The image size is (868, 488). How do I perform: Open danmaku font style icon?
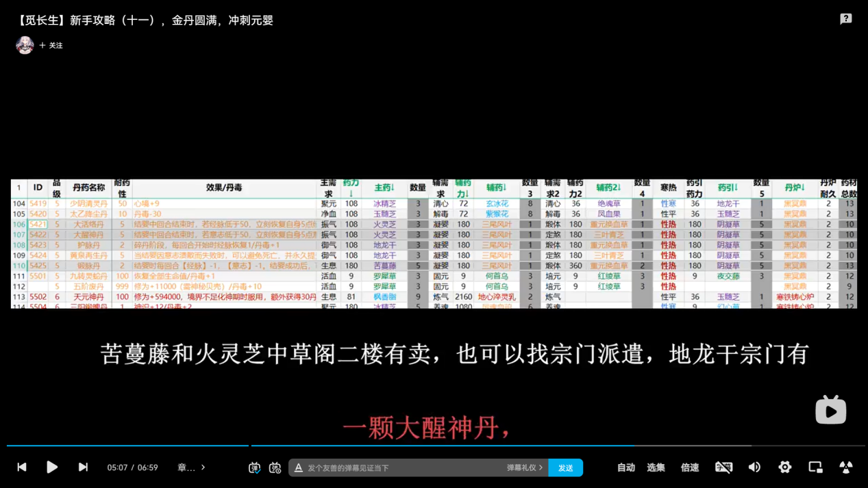click(298, 467)
